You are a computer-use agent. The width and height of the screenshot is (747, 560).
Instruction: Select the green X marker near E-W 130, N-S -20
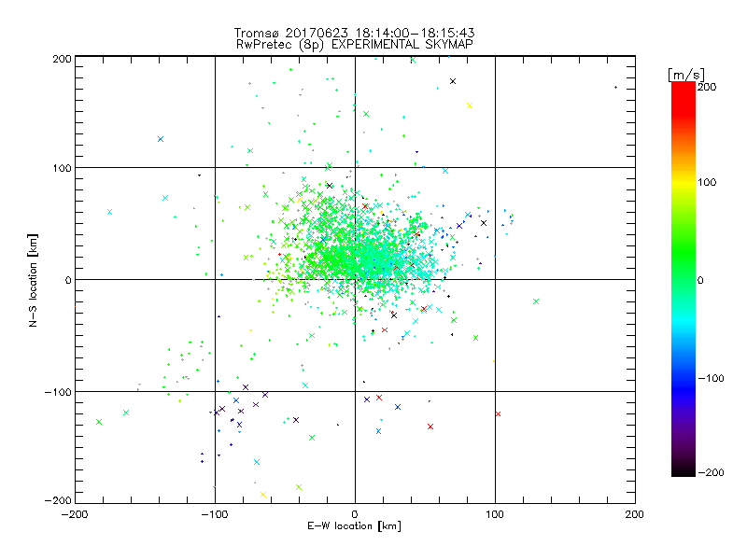[536, 301]
